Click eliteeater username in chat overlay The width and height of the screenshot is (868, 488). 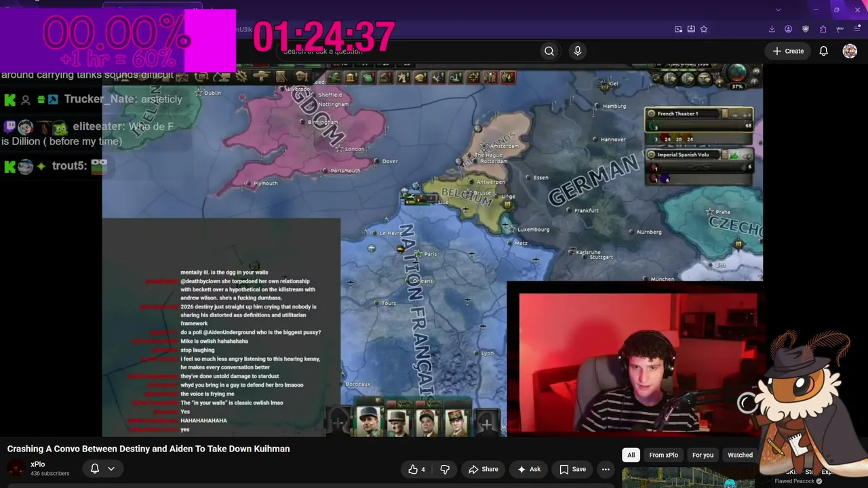(99, 127)
